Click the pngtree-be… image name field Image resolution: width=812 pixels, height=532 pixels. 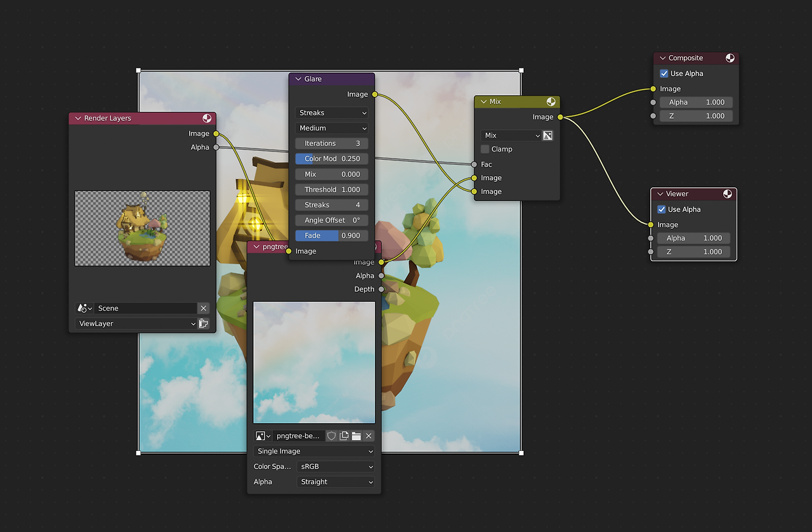click(x=299, y=436)
